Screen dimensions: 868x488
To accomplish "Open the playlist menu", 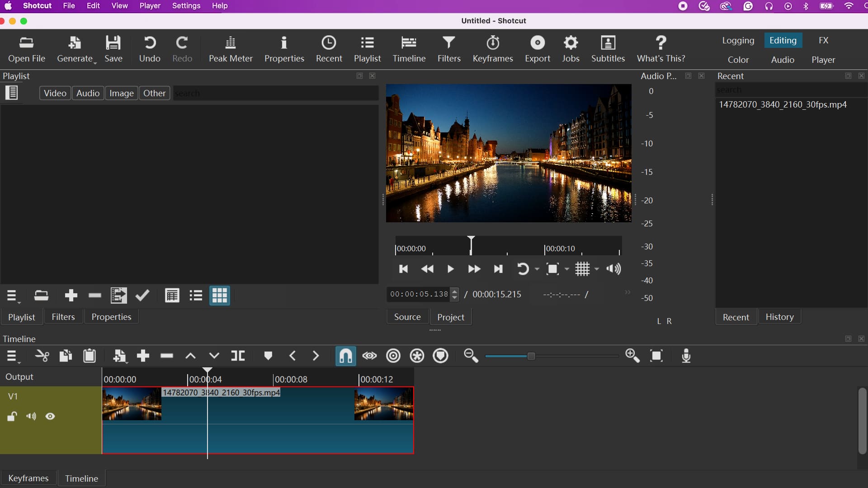I will coord(12,296).
